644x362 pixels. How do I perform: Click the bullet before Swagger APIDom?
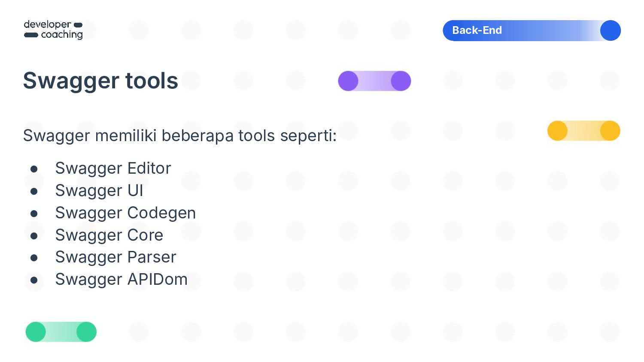point(34,280)
